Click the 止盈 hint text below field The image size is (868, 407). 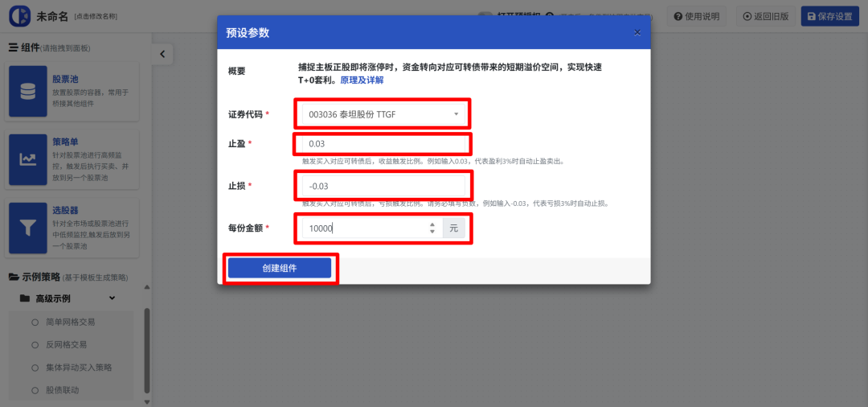[433, 162]
